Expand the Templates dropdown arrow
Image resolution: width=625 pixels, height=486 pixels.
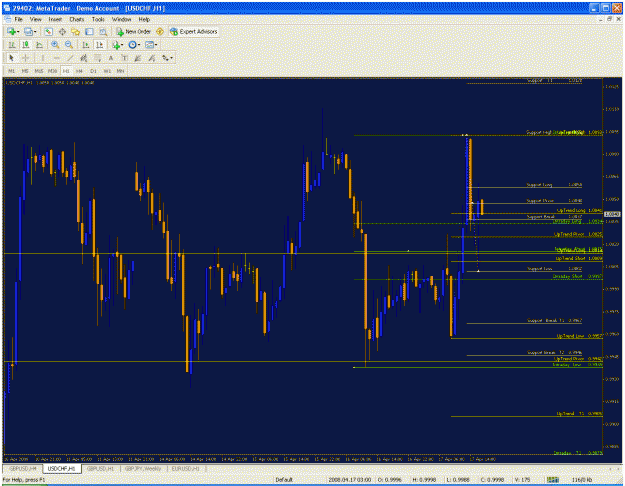156,45
